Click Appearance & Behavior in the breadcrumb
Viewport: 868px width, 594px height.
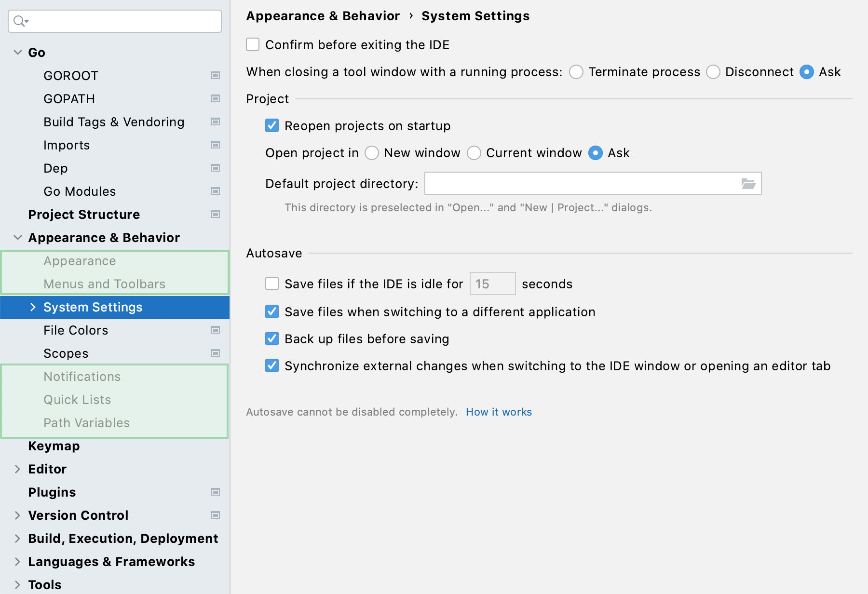pyautogui.click(x=323, y=16)
